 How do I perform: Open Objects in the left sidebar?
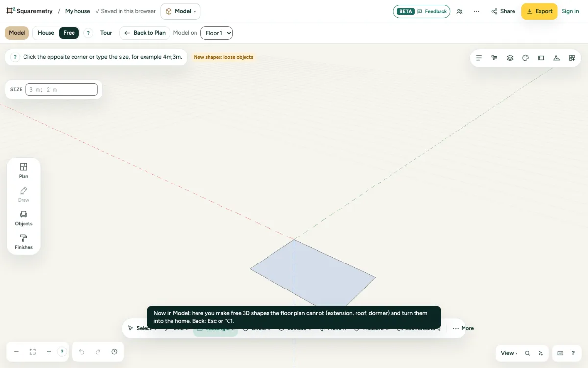pos(24,218)
